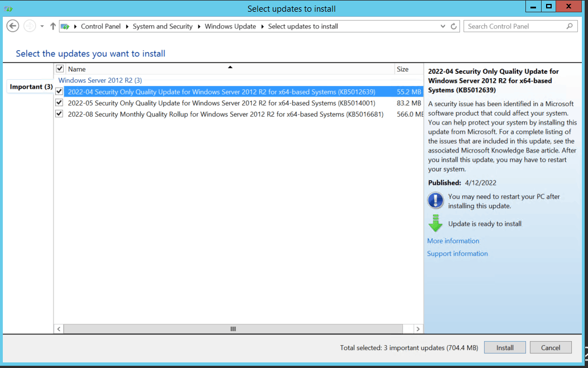Uncheck the KB5012639 update checkbox
The image size is (588, 368).
pos(59,92)
